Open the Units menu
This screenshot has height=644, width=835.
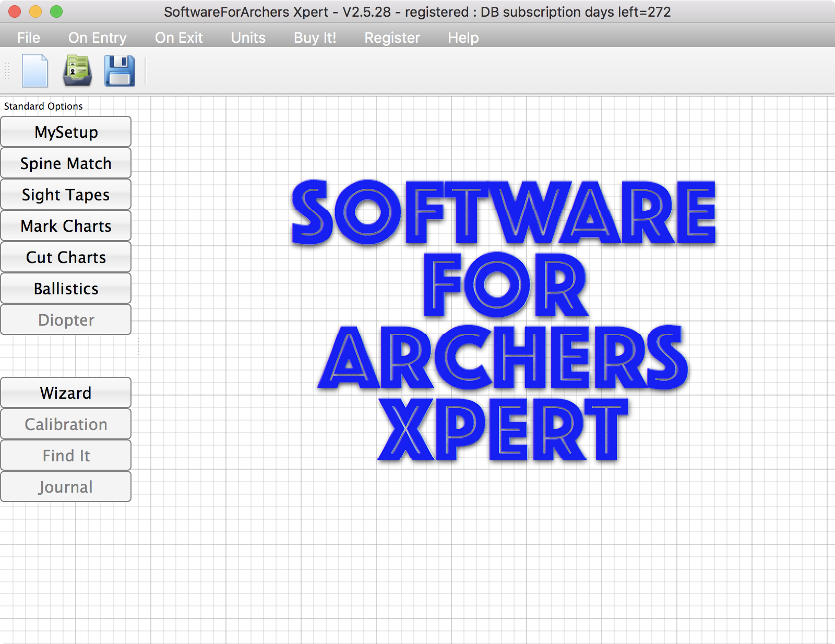[248, 38]
